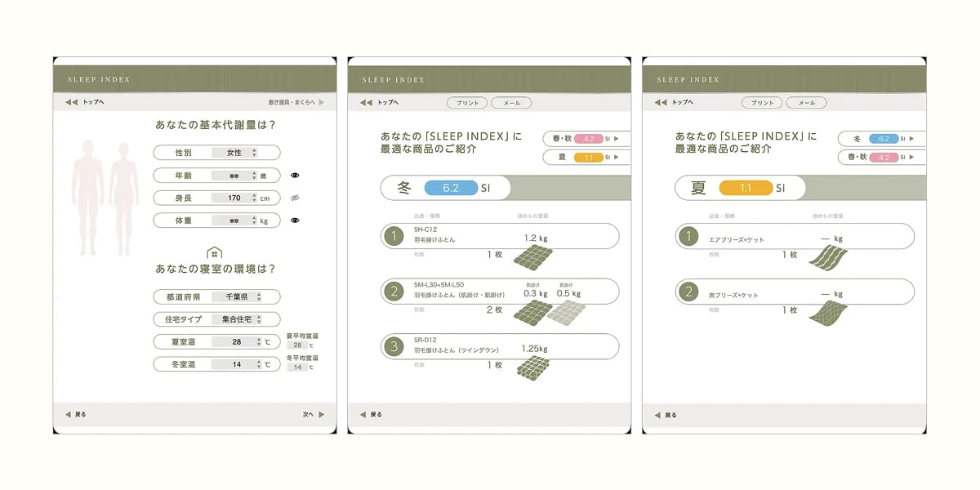
Task: Toggle visibility of the 体重 weight value
Action: tap(294, 220)
